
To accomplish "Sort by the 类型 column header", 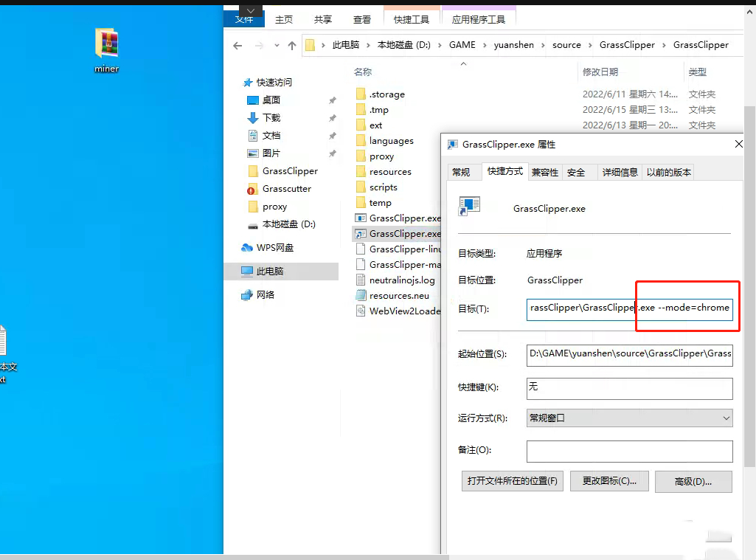I will [x=697, y=72].
